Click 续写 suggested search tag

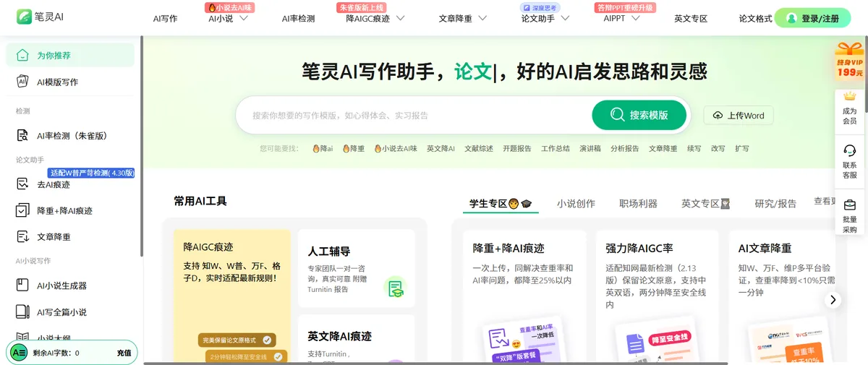pos(694,148)
